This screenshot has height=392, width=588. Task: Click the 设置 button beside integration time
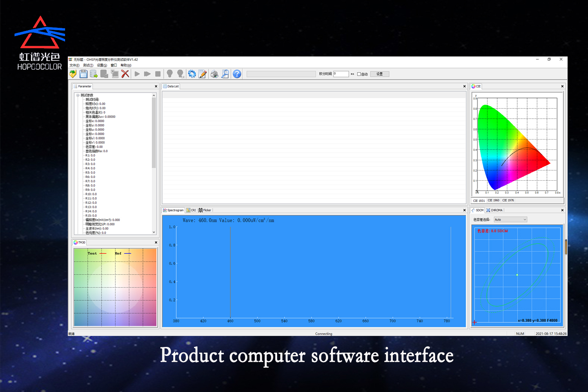[x=379, y=74]
